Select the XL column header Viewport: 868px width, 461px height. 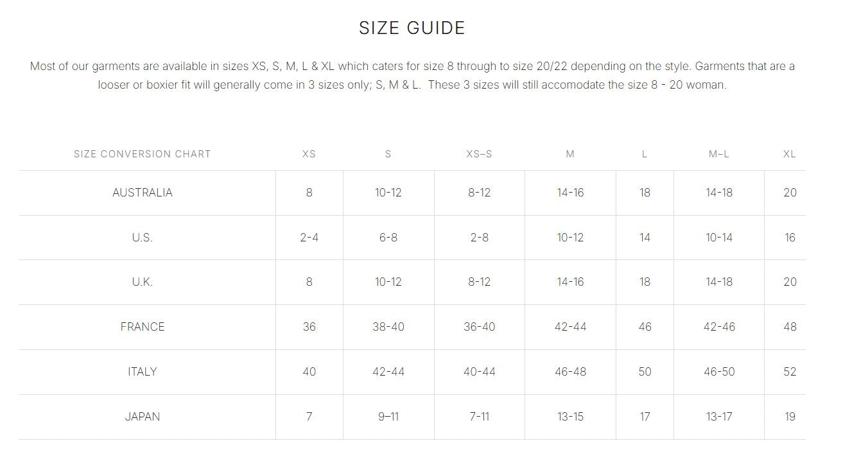tap(790, 154)
